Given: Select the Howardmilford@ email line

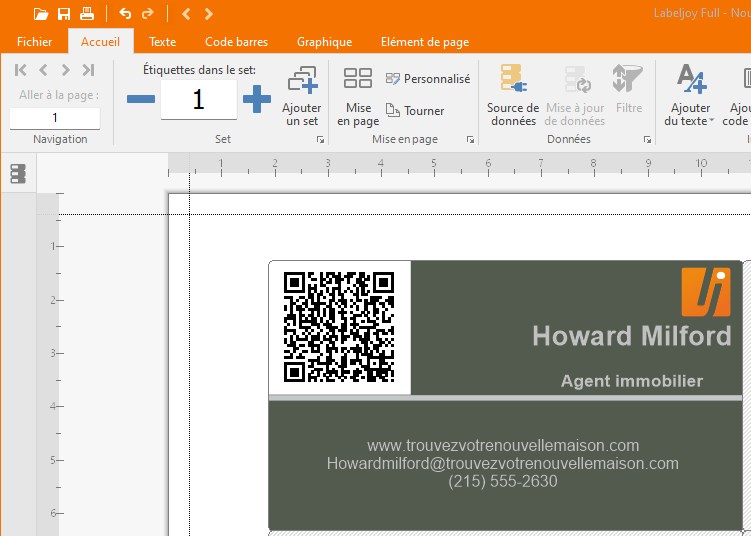Looking at the screenshot, I should (503, 463).
